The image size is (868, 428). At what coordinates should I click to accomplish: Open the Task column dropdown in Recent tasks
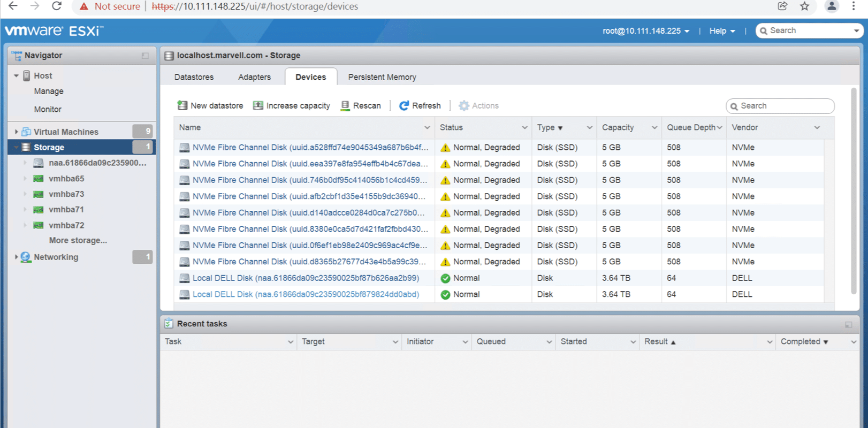291,341
